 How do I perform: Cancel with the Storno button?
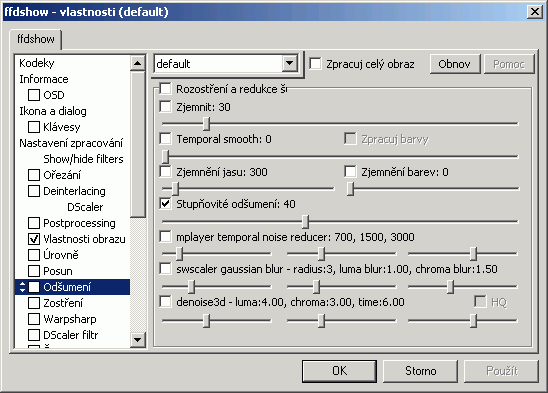pos(420,371)
